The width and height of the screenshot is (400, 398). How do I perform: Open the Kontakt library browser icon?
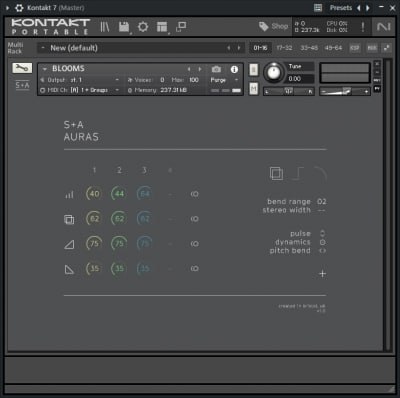point(105,27)
